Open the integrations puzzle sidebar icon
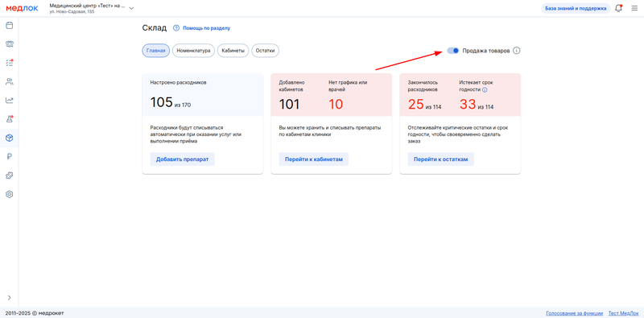 coord(9,176)
